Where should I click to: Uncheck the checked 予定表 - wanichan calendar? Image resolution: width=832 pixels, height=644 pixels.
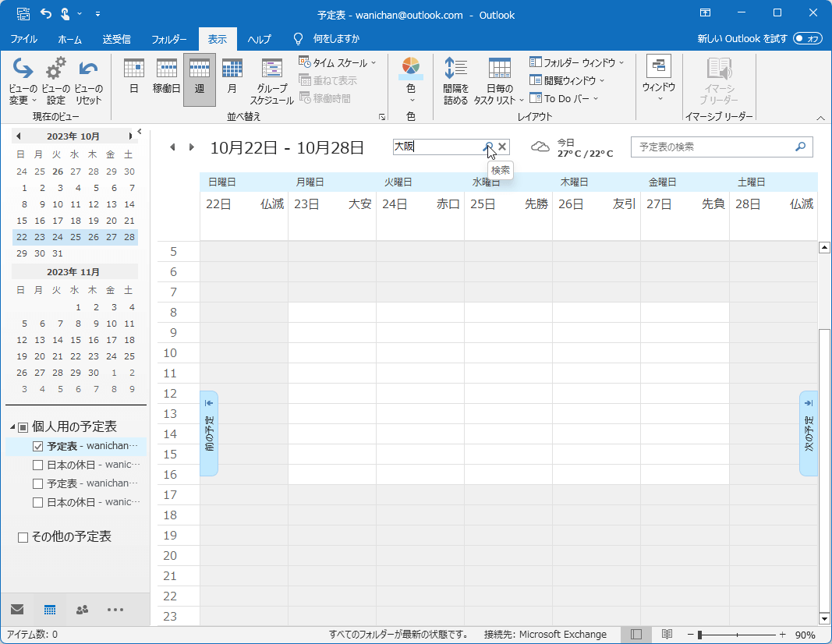click(x=37, y=446)
